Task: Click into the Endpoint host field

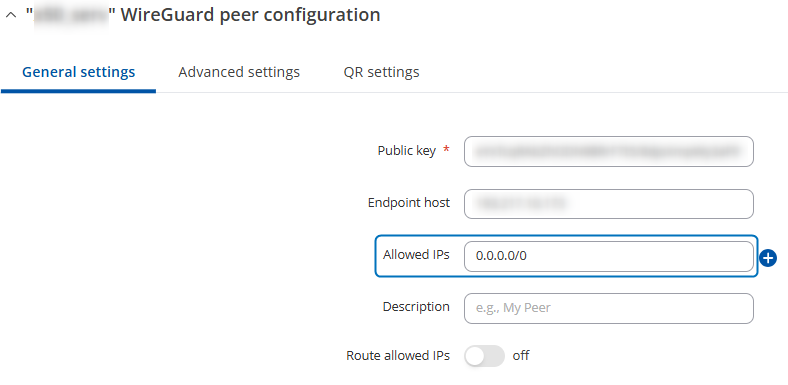Action: [x=609, y=204]
